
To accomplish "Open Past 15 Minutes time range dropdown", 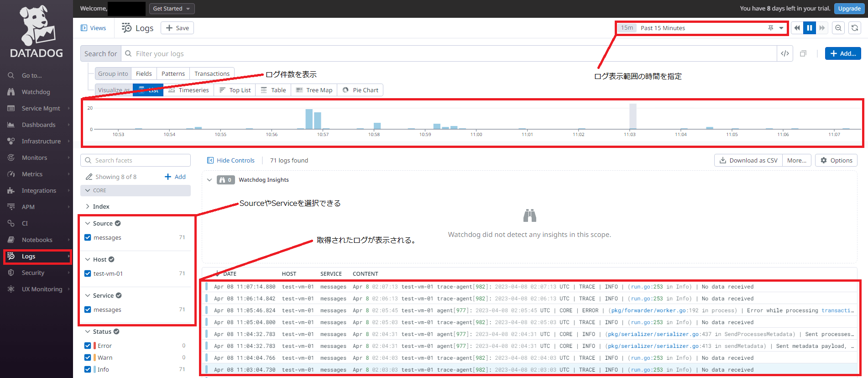I will (x=701, y=28).
